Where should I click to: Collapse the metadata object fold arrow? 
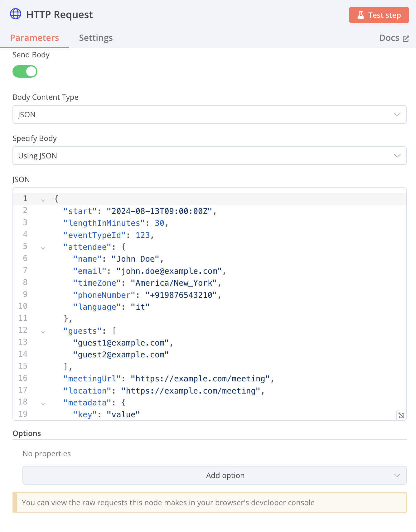click(x=43, y=404)
